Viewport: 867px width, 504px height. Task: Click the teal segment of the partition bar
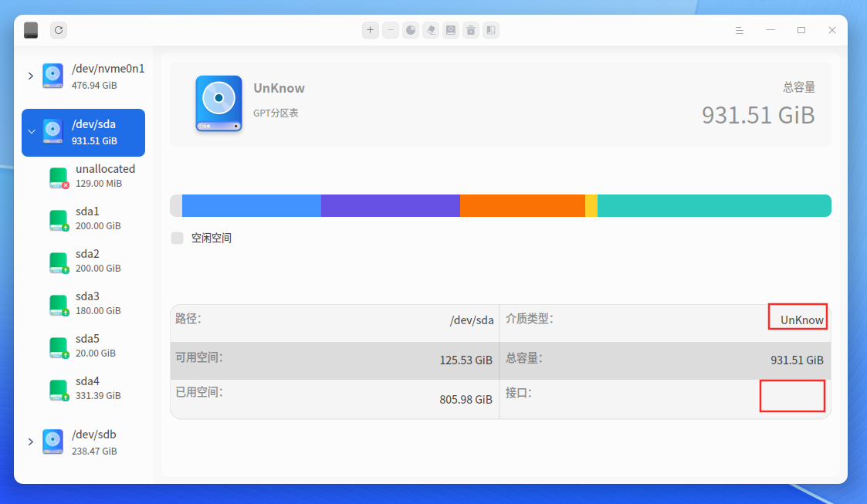(x=714, y=205)
